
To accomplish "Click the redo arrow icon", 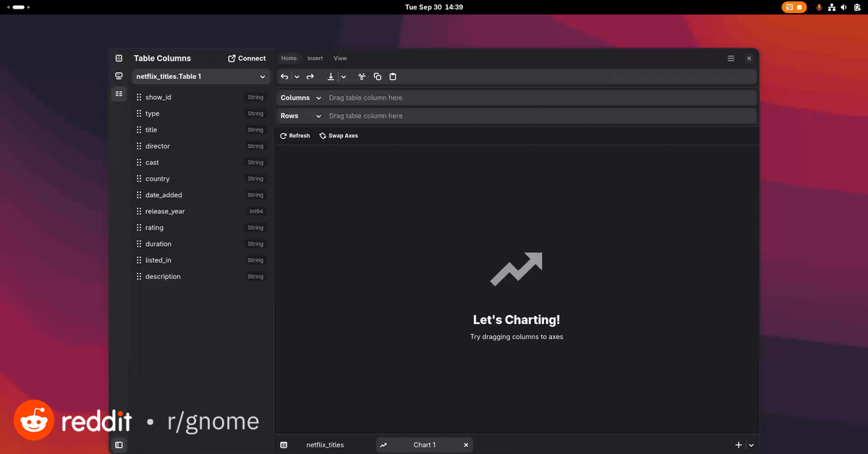I will 310,77.
